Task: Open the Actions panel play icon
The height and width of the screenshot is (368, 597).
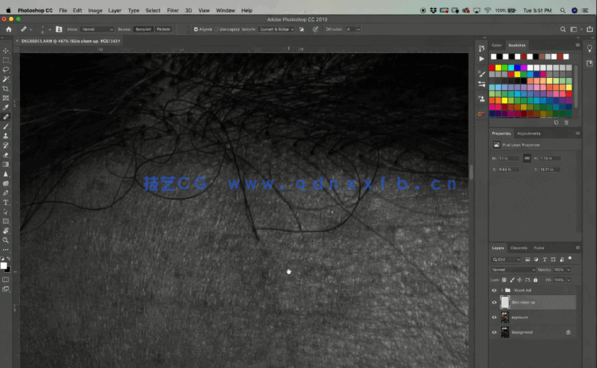Action: pos(482,59)
